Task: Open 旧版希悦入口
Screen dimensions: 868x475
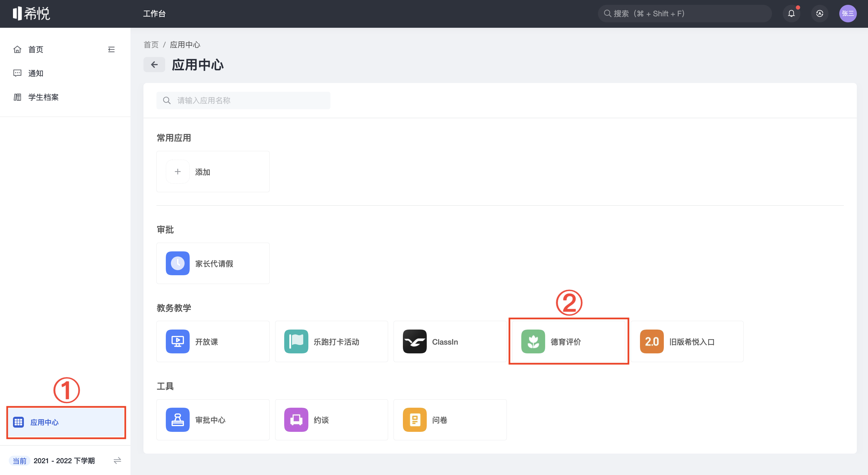Action: click(687, 341)
